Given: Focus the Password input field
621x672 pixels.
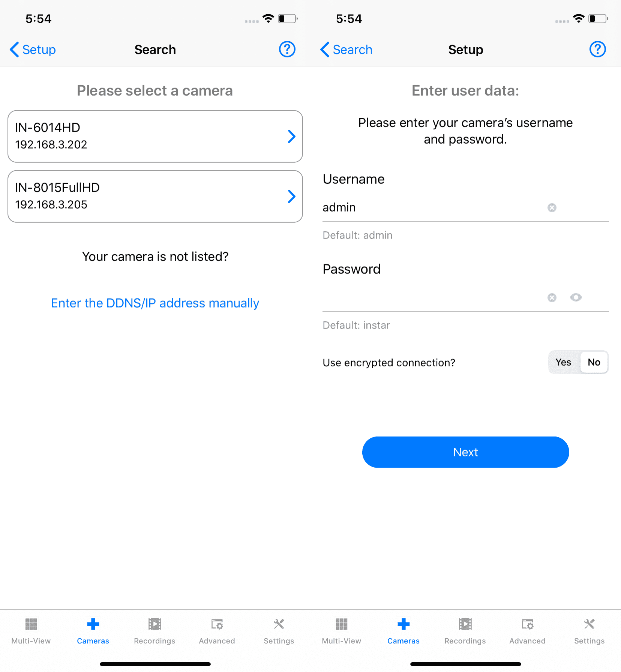Looking at the screenshot, I should point(431,298).
